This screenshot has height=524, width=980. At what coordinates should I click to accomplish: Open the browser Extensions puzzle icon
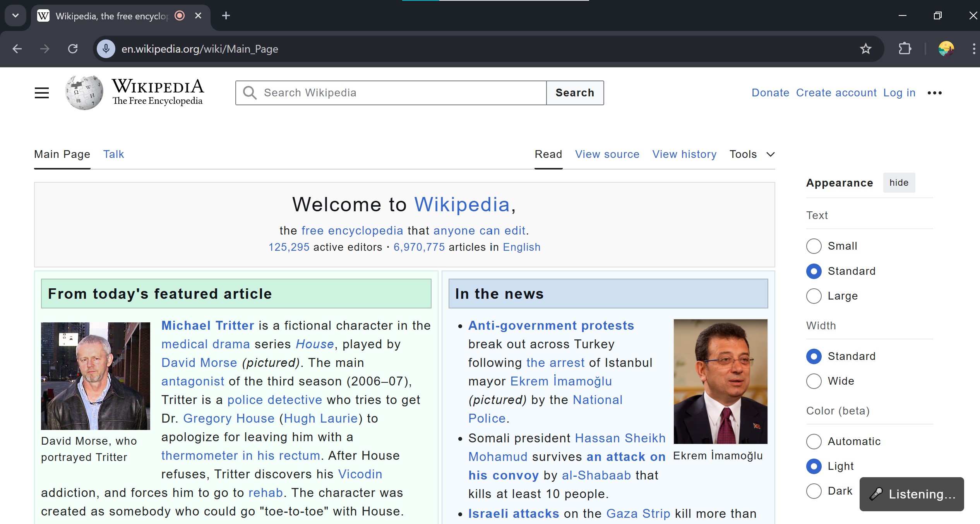(905, 49)
